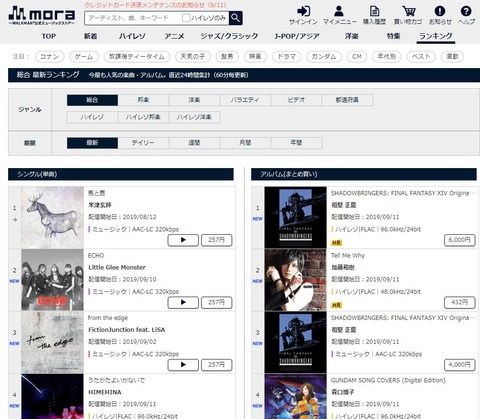The image size is (480, 419).
Task: Go to the TOP navigation tab
Action: coord(49,36)
